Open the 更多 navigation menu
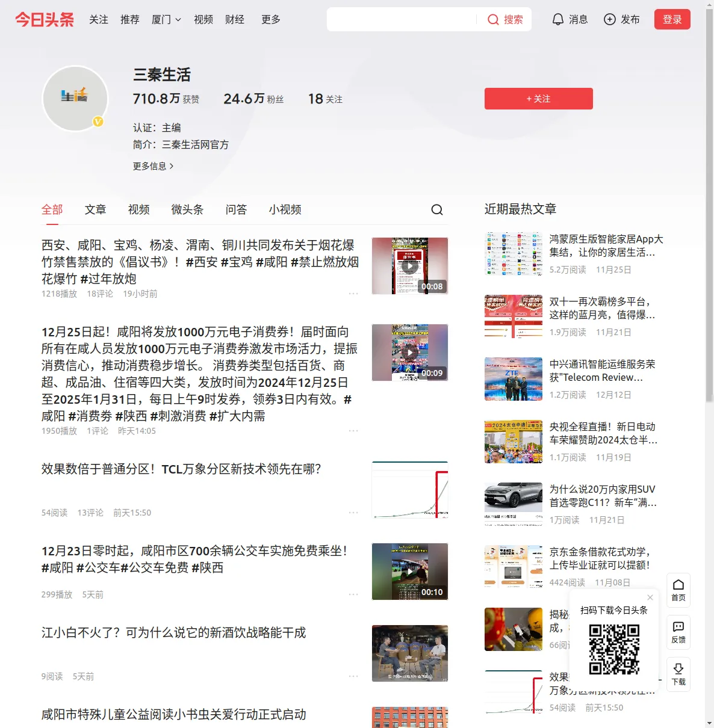Image resolution: width=714 pixels, height=728 pixels. [271, 19]
